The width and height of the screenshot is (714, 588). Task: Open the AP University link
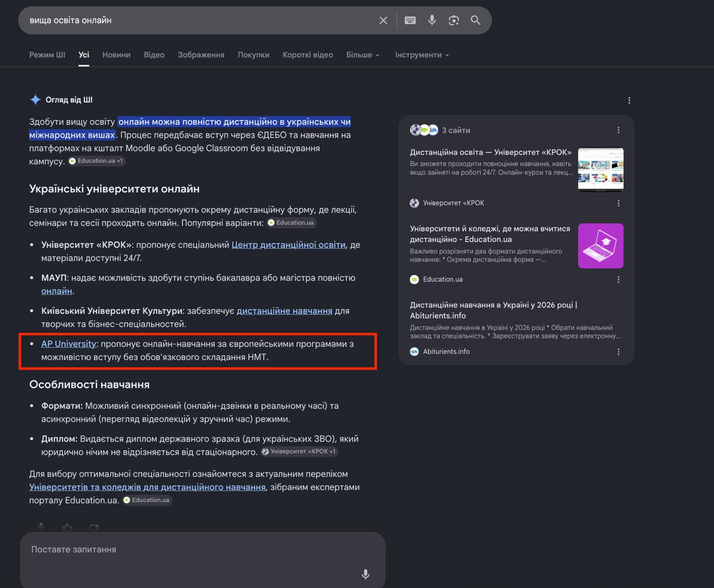[x=69, y=344]
